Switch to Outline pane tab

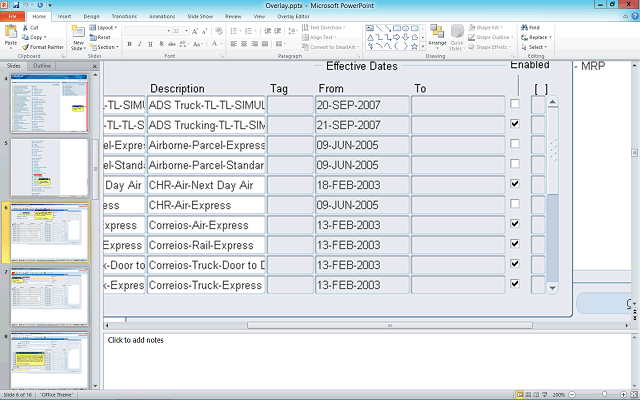(x=43, y=66)
